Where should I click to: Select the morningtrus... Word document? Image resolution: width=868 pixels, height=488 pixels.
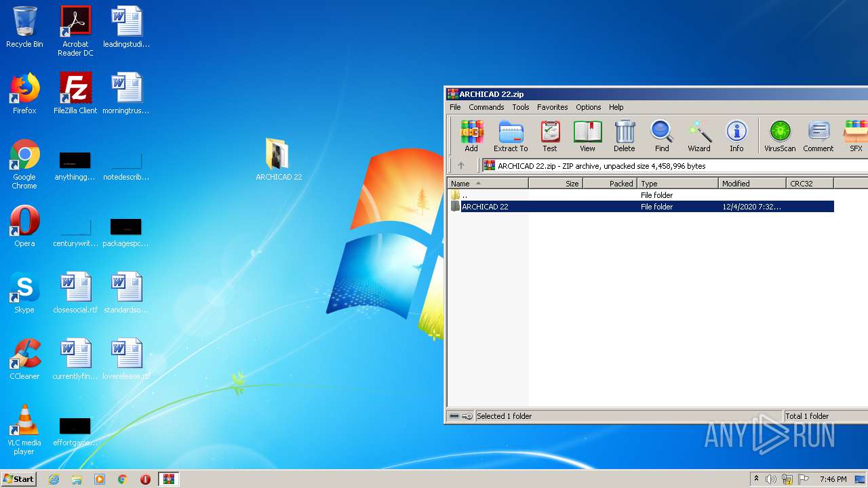(126, 94)
